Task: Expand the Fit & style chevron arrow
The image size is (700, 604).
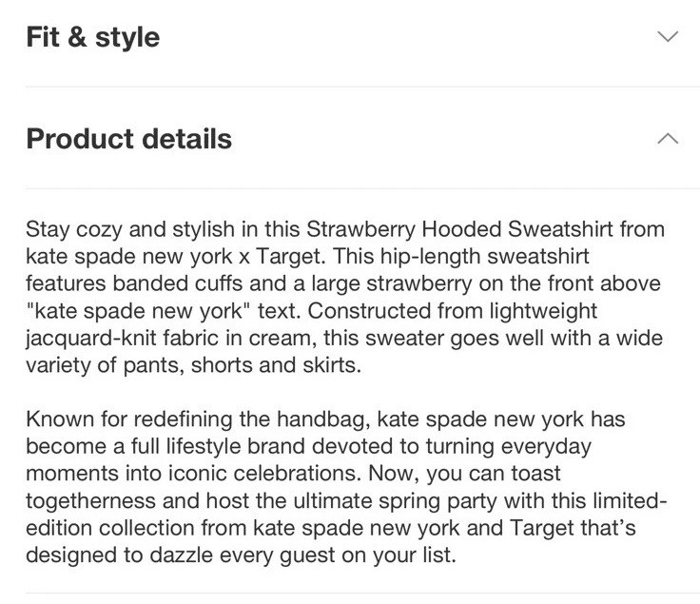Action: pyautogui.click(x=668, y=36)
